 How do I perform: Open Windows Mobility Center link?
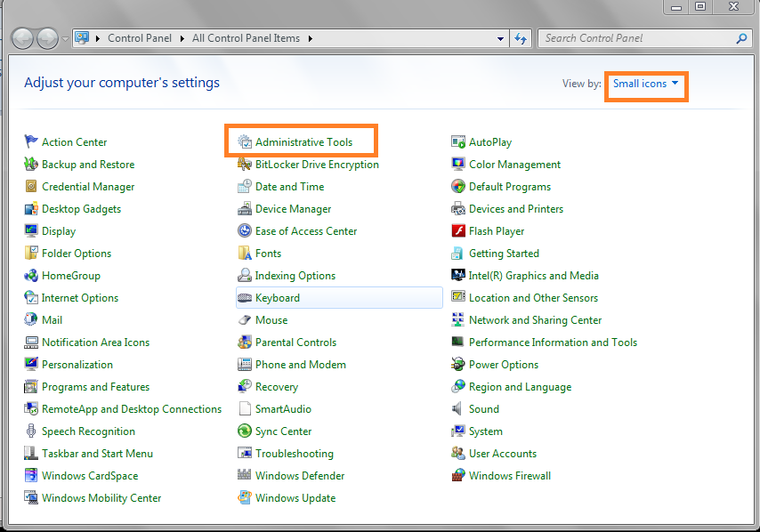click(x=101, y=498)
